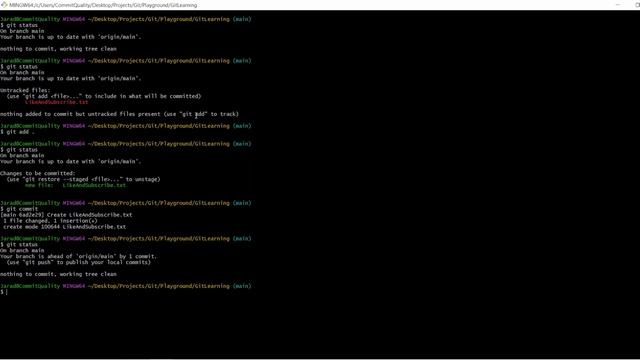Open the Git Bash title bar icon menu
Screen dimensions: 640x360
4,5
